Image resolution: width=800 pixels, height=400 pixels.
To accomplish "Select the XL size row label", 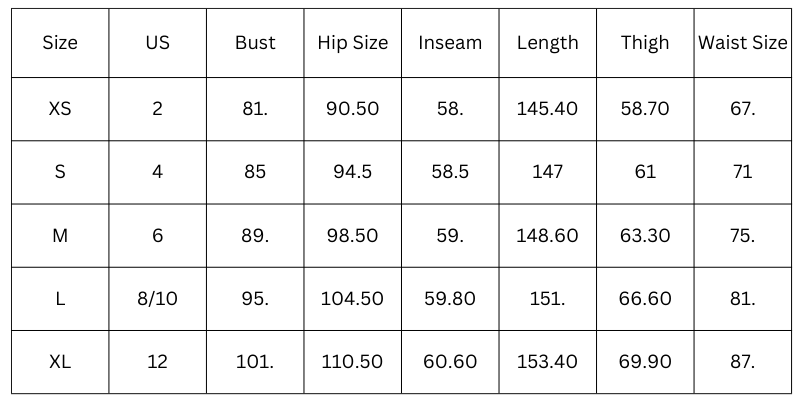I will pyautogui.click(x=60, y=361).
